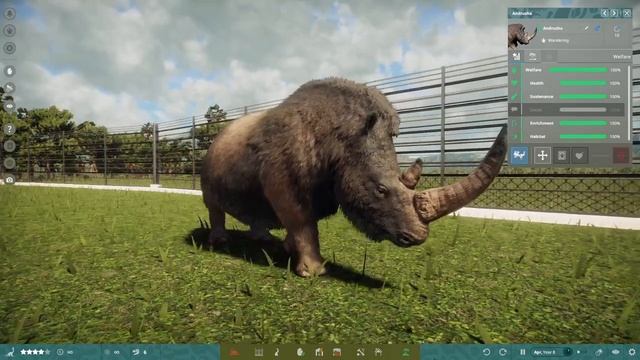Click the dim round icon below help
This screenshot has height=360, width=640.
coord(9,146)
